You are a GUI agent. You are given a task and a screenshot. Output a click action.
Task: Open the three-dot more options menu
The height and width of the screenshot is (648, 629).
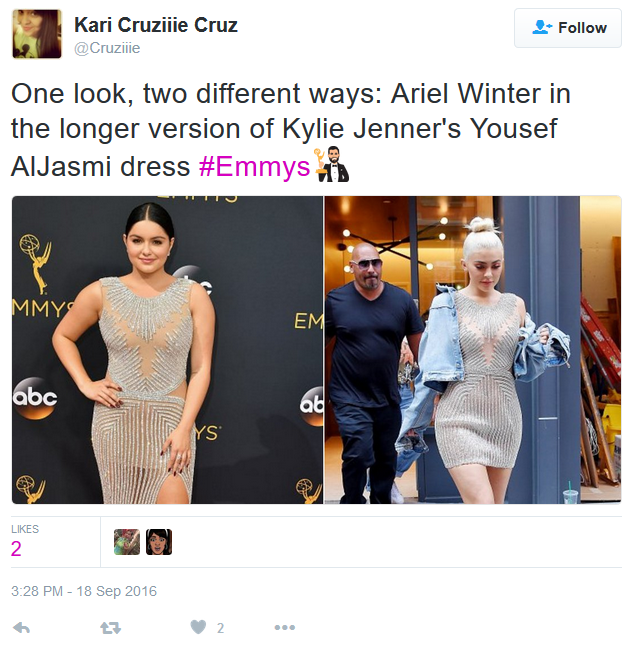(x=285, y=628)
